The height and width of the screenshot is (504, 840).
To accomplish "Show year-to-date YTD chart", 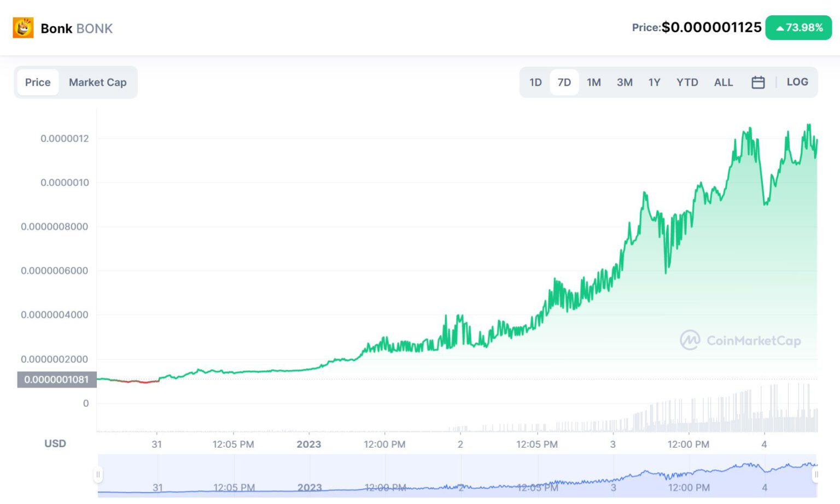I will (x=687, y=83).
